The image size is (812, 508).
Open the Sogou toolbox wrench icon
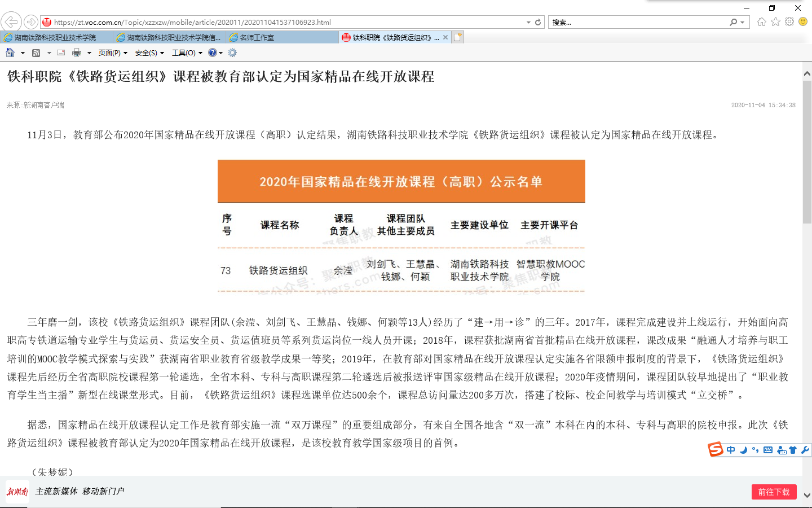tap(805, 450)
